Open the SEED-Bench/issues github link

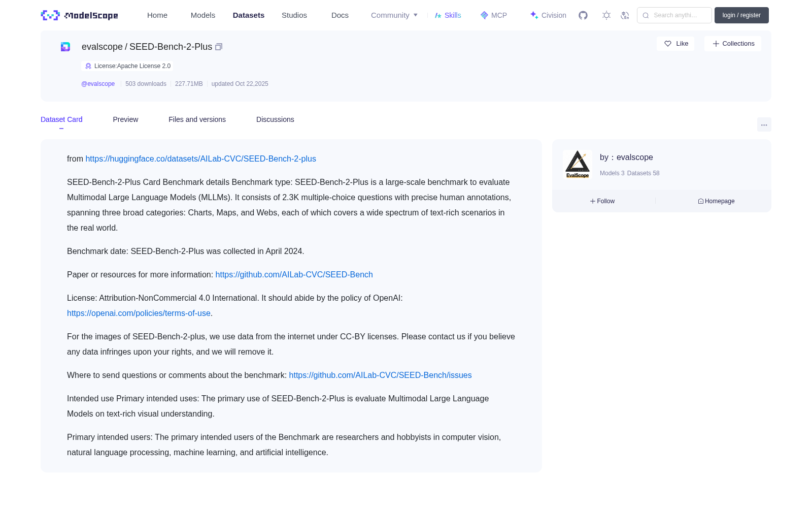(380, 375)
